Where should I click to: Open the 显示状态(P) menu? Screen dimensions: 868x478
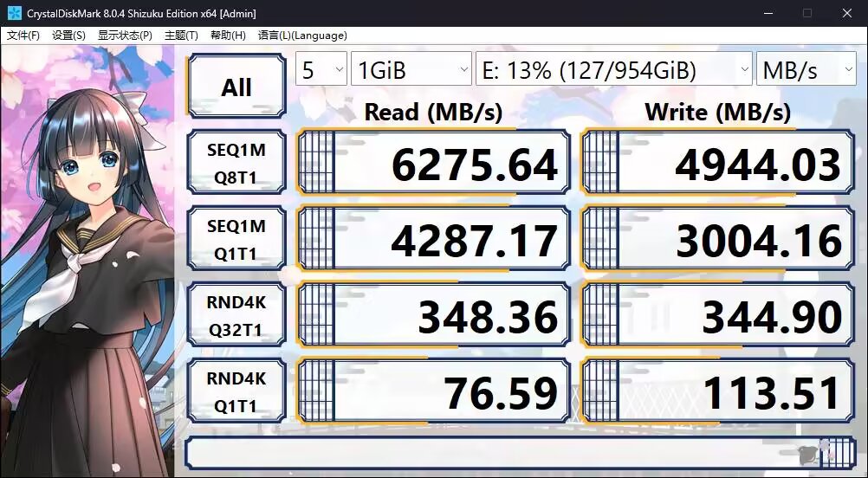[125, 36]
